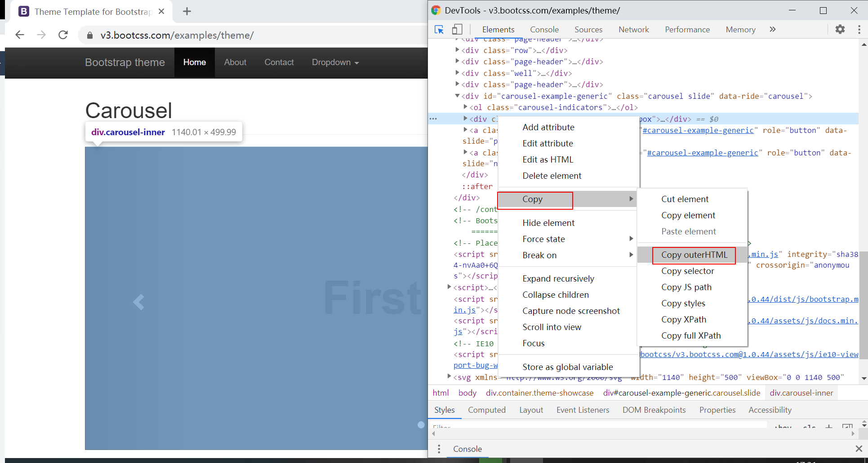Select Hide element
This screenshot has height=463, width=868.
click(x=569, y=223)
